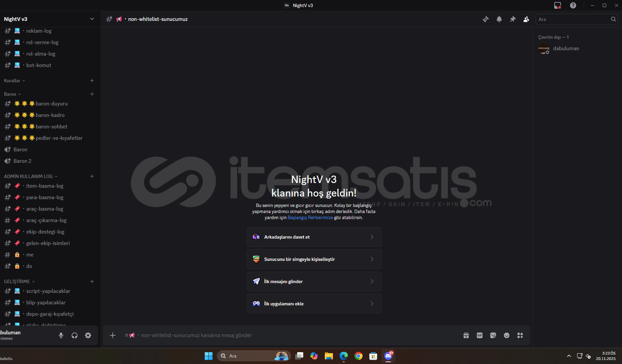Join the Baron 2 voice channel
622x364 pixels.
[22, 161]
